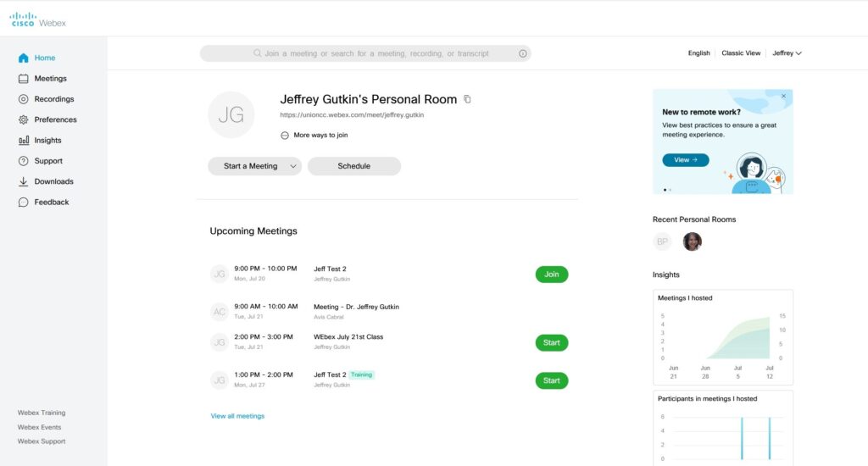The height and width of the screenshot is (466, 868).
Task: Open Meetings from the calendar icon
Action: pyautogui.click(x=23, y=79)
